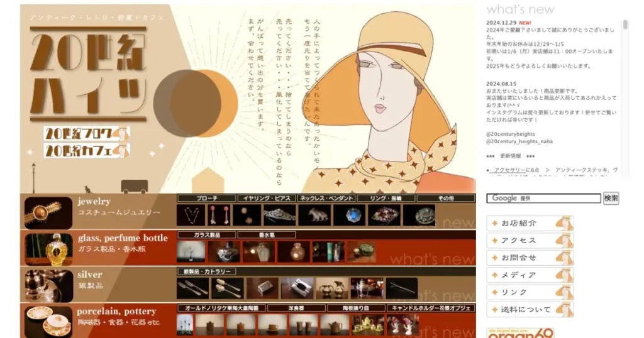The height and width of the screenshot is (338, 644).
Task: Click the @20centuryheights Instagram handle
Action: (511, 134)
